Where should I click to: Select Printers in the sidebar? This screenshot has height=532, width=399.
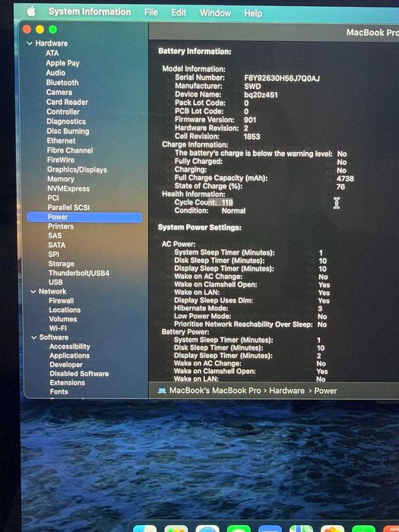click(x=61, y=226)
